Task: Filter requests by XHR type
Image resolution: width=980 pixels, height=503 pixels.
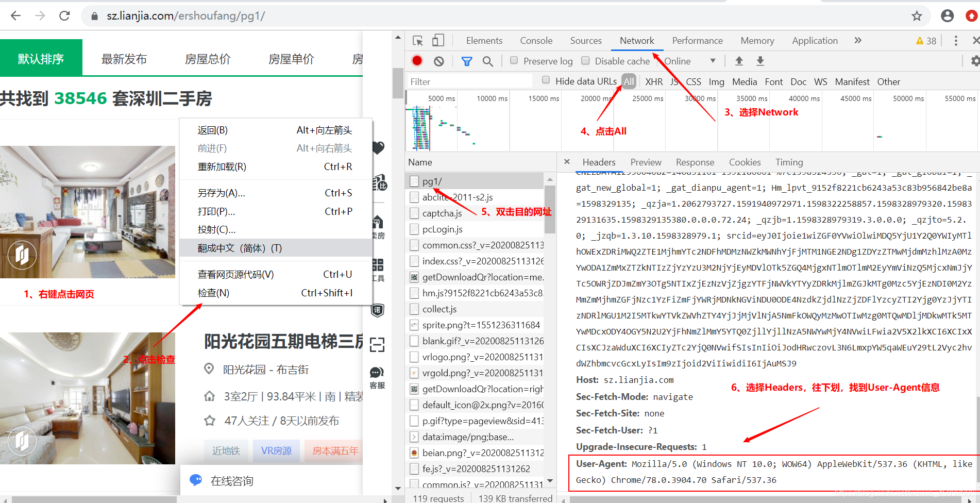Action: click(654, 81)
